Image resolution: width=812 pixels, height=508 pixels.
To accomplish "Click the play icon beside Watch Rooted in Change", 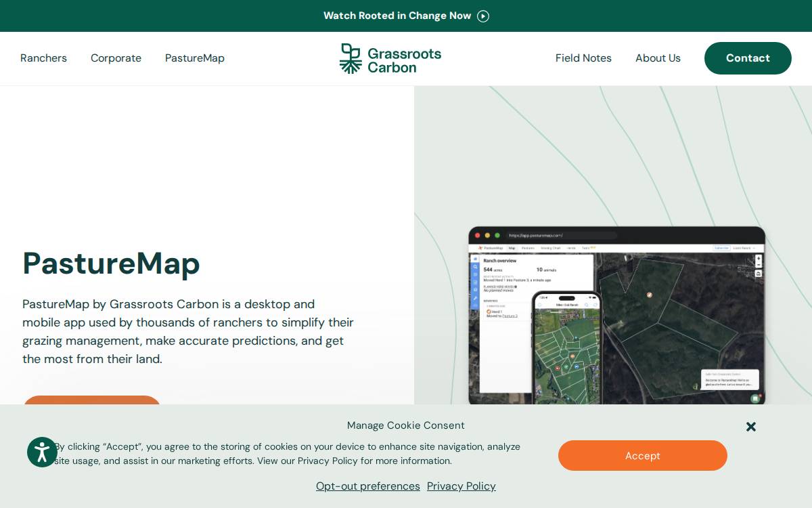I will point(483,16).
